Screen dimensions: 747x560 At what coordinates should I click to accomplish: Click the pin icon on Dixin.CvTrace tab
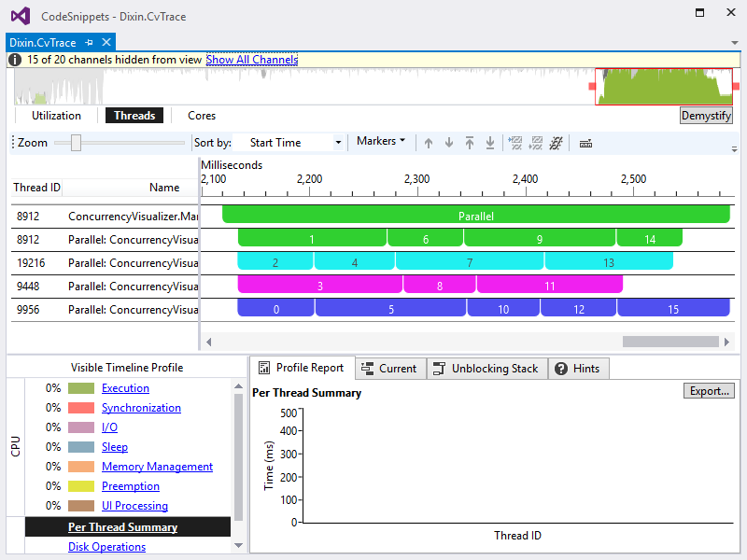(89, 42)
